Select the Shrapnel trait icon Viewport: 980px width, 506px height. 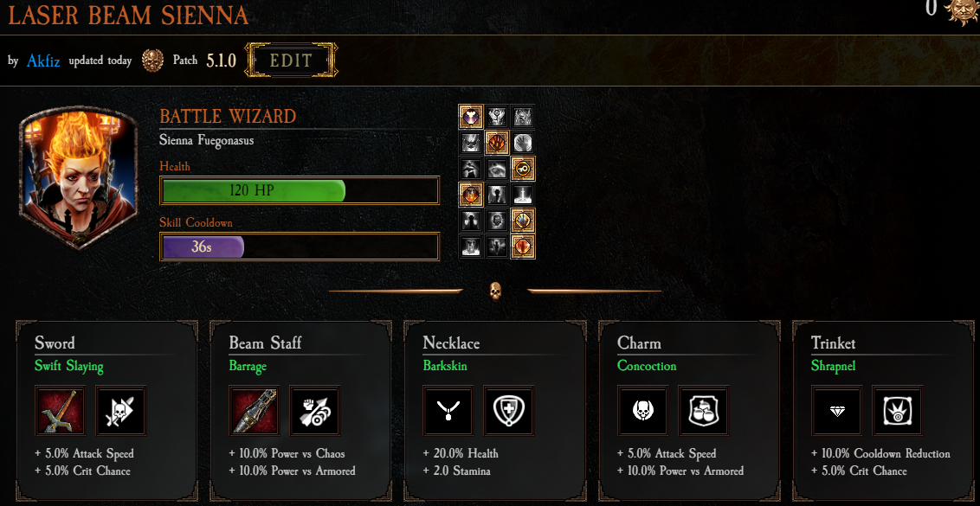tap(898, 410)
